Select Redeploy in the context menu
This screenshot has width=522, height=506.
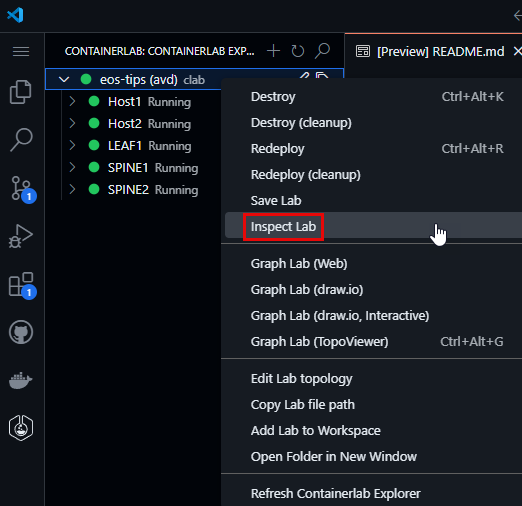[x=373, y=149]
